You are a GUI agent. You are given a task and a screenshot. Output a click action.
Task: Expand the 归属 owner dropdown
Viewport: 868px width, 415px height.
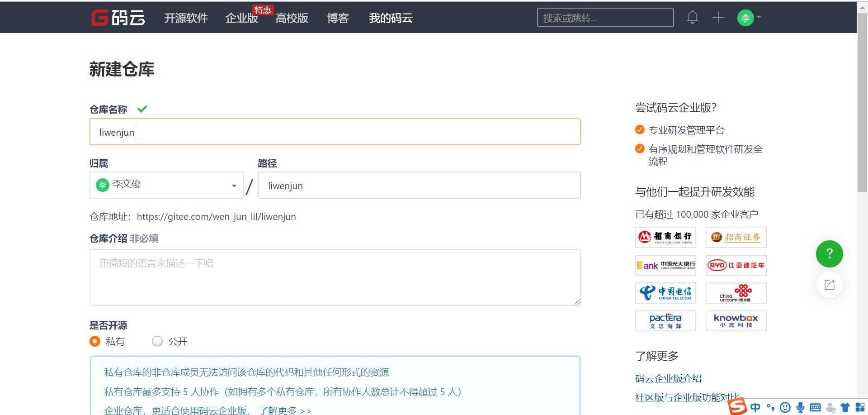[234, 185]
